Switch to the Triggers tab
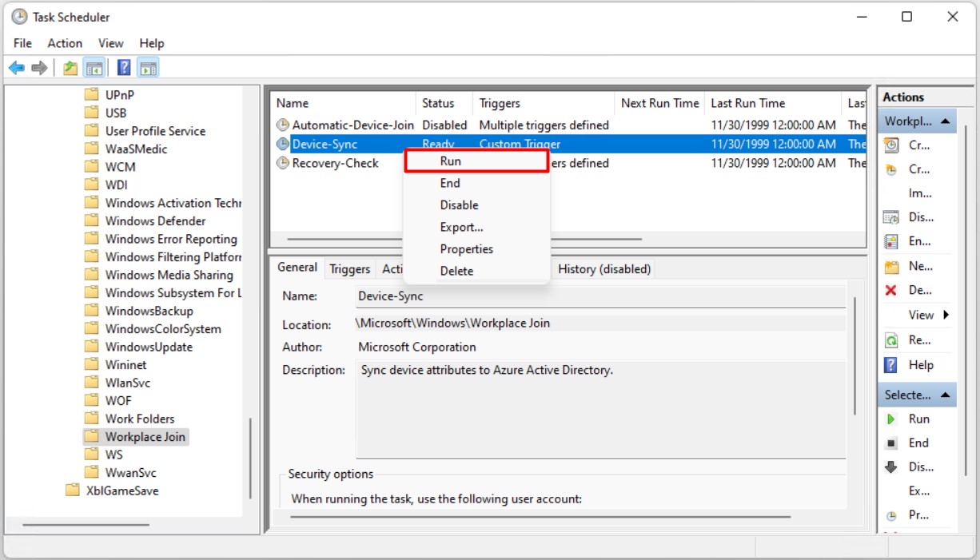 click(x=350, y=269)
